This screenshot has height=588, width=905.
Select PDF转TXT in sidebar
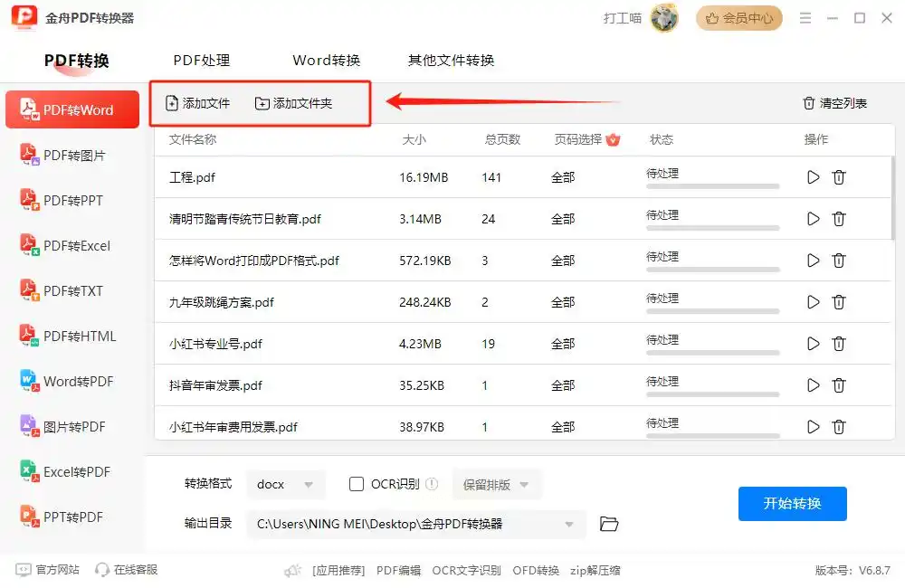point(72,290)
